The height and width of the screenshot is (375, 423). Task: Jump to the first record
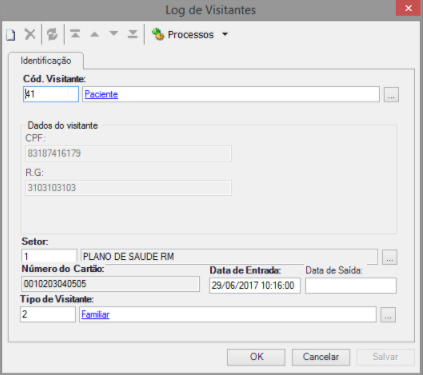pos(75,34)
